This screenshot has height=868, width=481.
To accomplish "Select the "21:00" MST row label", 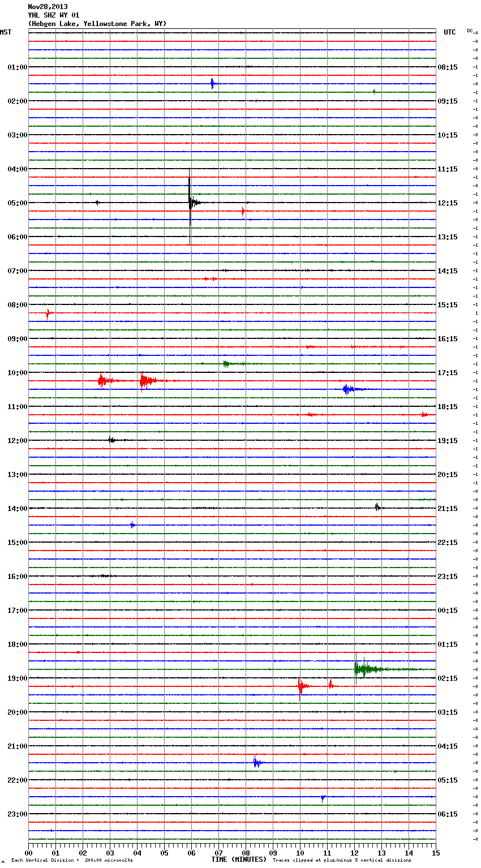I will [18, 746].
